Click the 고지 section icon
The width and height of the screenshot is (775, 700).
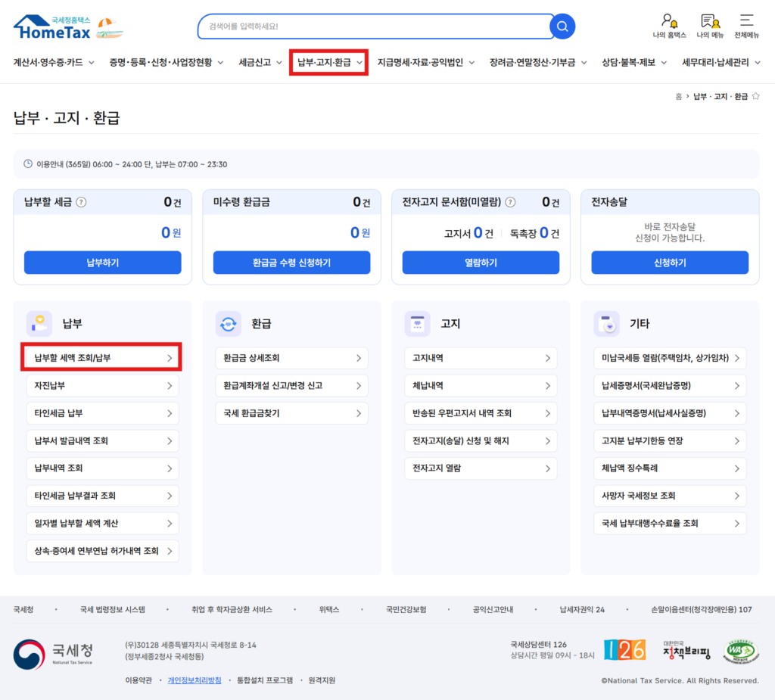pos(417,324)
